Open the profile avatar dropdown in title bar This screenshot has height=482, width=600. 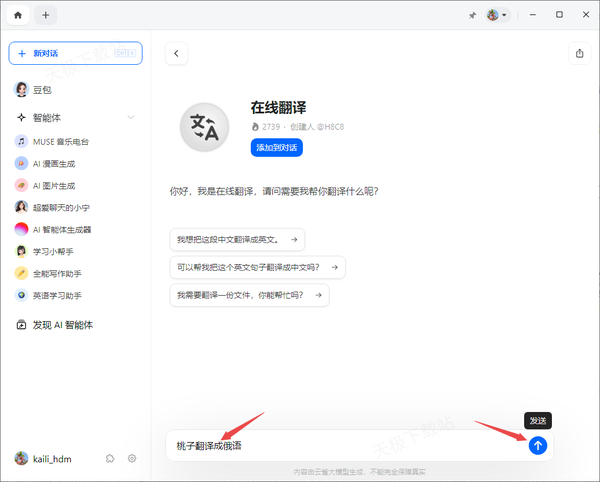(x=497, y=15)
